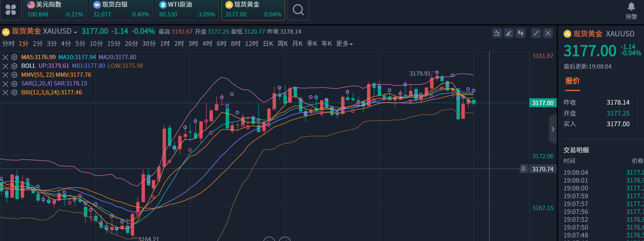Screen dimensions: 644x241
Task: Select the 3分 timeframe
Action: pyautogui.click(x=52, y=44)
